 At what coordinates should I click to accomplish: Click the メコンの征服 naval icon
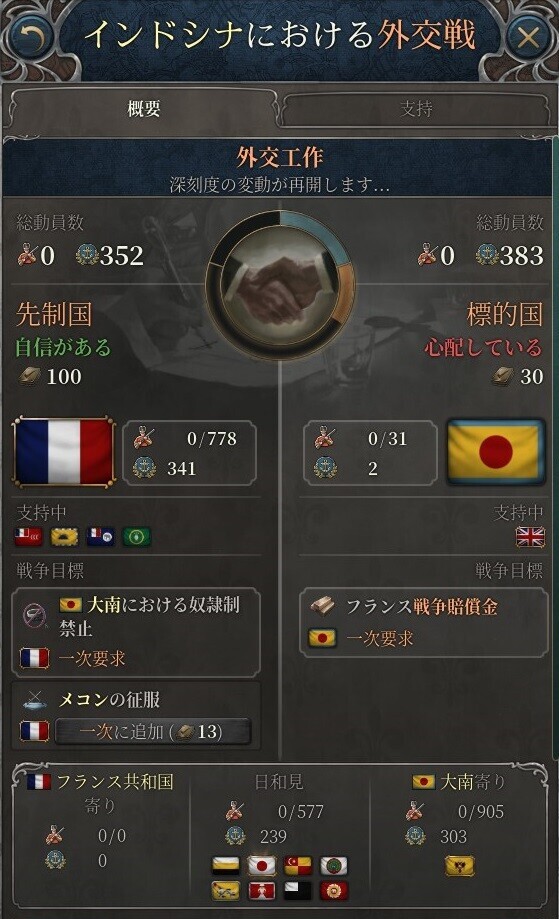(x=34, y=699)
